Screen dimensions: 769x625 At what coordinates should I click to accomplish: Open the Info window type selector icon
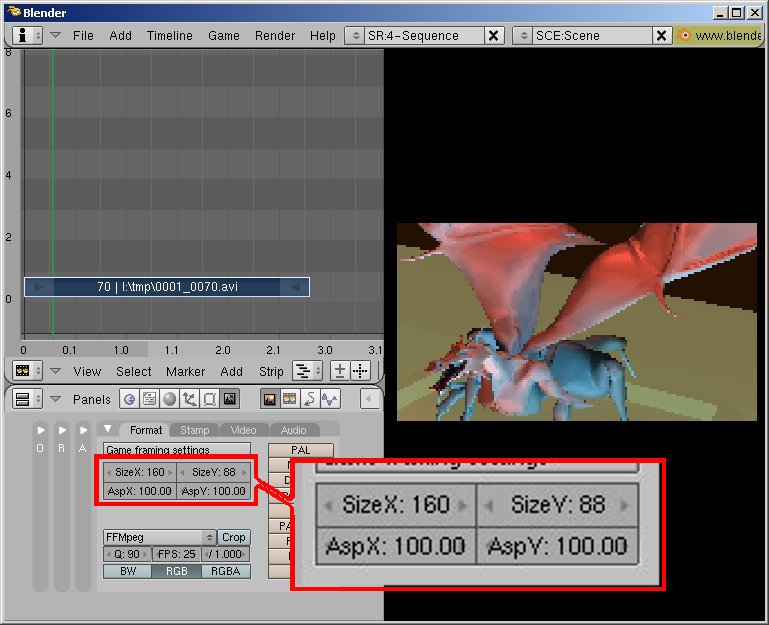point(27,35)
